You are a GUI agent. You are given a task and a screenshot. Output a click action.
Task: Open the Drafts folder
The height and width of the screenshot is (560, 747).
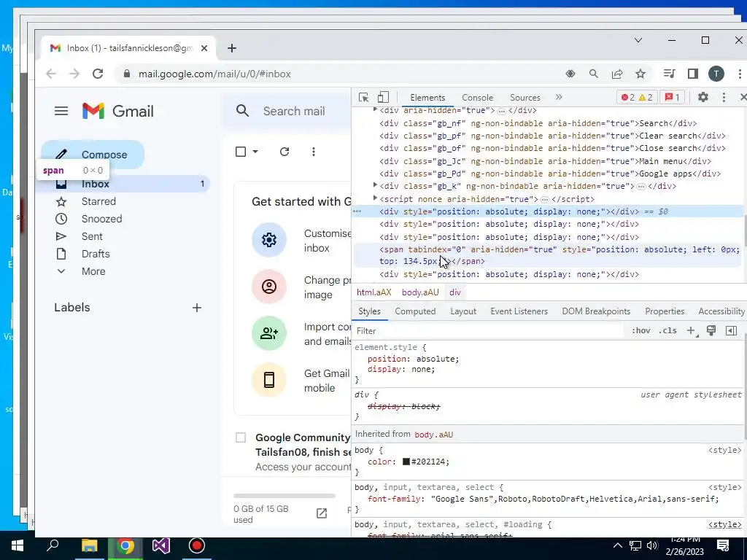(x=96, y=254)
